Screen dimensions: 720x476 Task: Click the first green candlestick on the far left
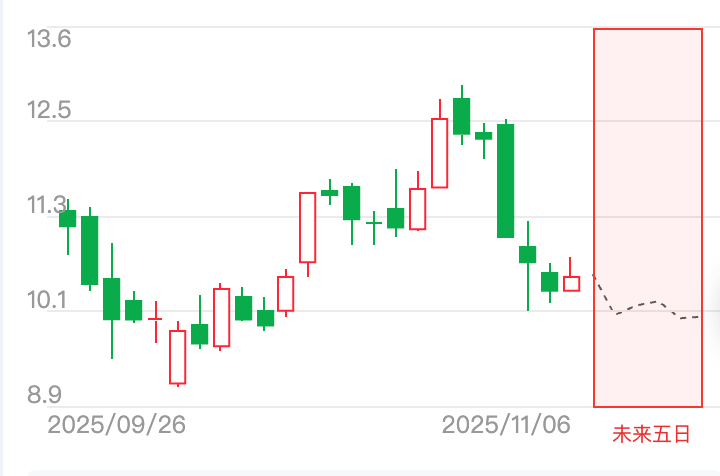[x=68, y=218]
